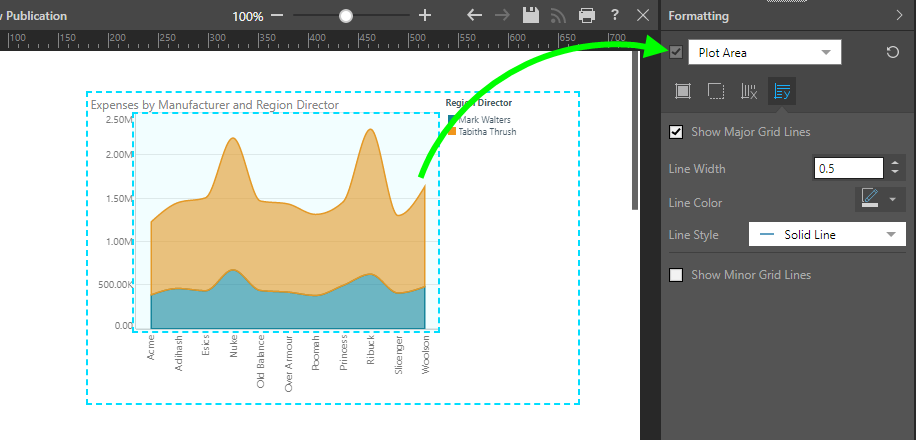This screenshot has width=916, height=440.
Task: Click the save floppy disk icon
Action: tap(531, 16)
